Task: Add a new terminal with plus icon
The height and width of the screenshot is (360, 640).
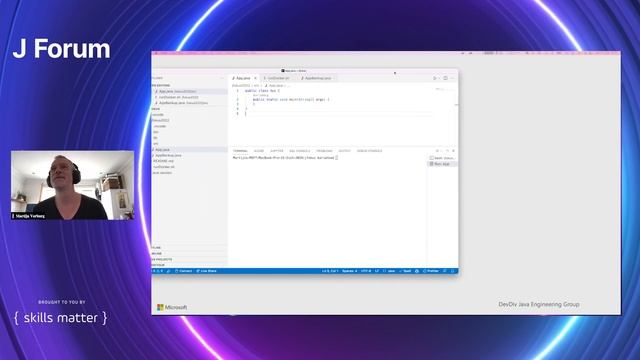Action: click(437, 151)
